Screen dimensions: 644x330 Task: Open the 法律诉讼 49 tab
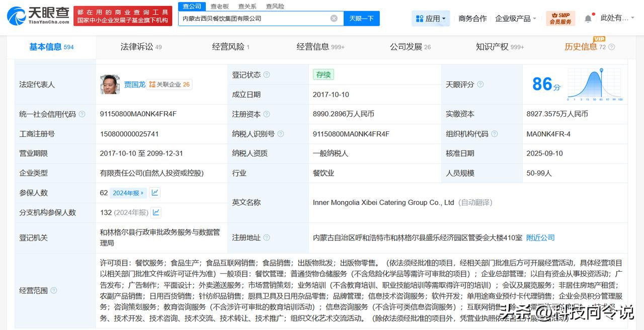point(141,47)
